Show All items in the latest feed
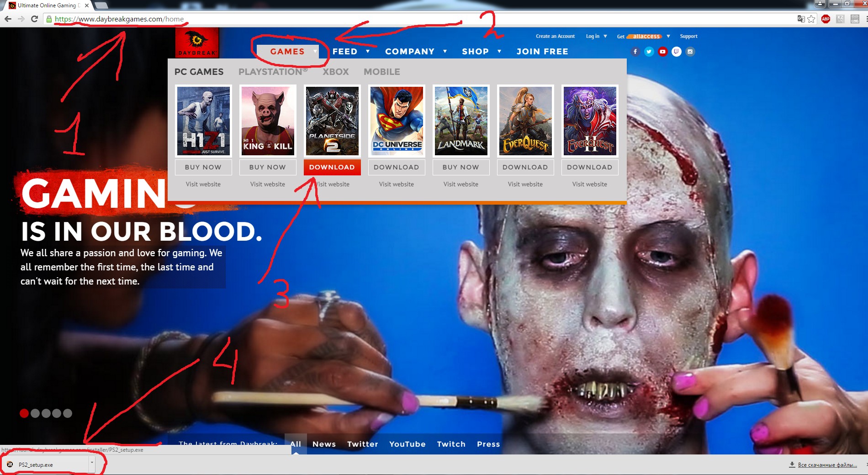This screenshot has width=868, height=475. [x=296, y=444]
